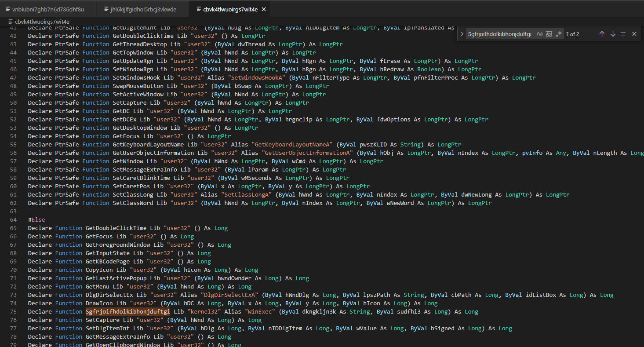Screen dimensions: 644x347
Task: Jump to previous find match
Action: coord(602,34)
